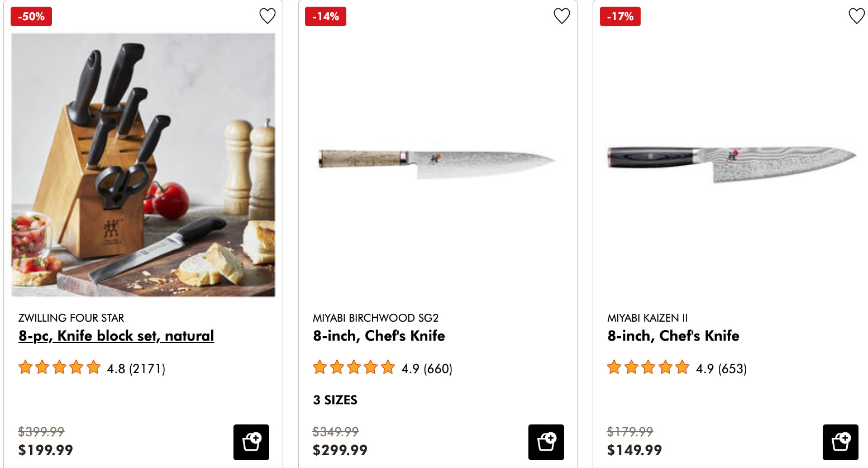Click the -17% discount badge

620,17
